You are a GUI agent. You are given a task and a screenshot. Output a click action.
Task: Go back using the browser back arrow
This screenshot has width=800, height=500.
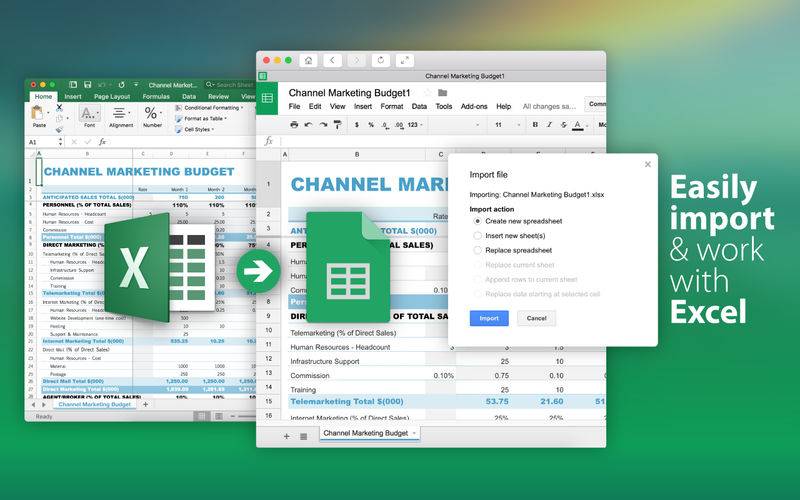[x=332, y=60]
